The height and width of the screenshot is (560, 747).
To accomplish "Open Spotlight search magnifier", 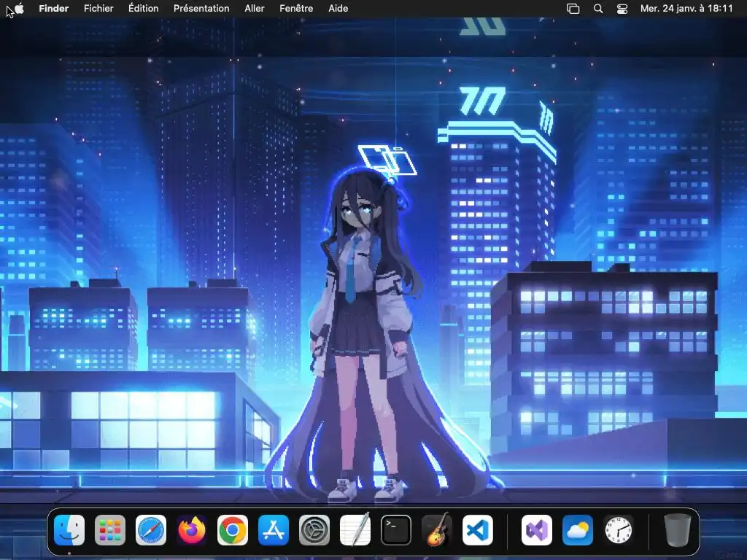I will (598, 9).
